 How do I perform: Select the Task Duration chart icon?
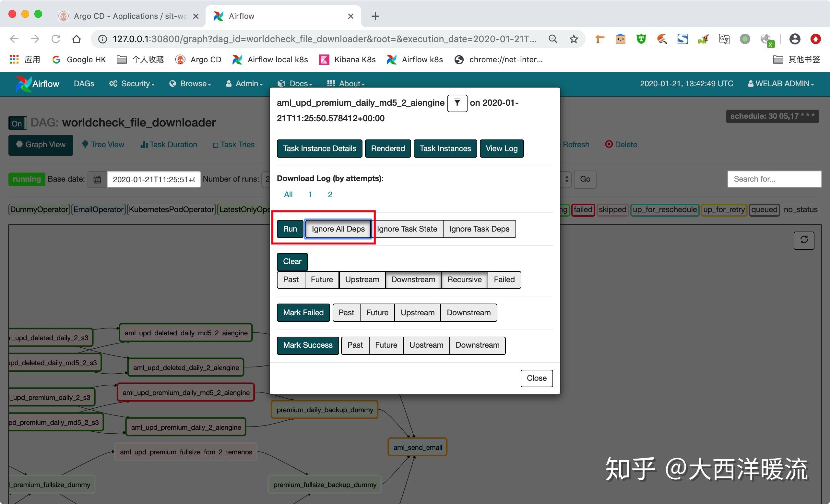tap(144, 144)
